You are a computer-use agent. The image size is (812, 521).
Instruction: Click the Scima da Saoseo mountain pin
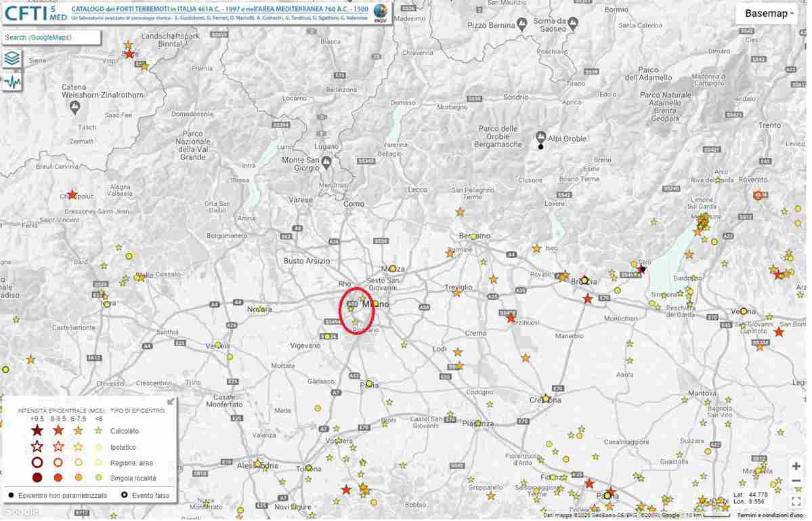click(573, 23)
